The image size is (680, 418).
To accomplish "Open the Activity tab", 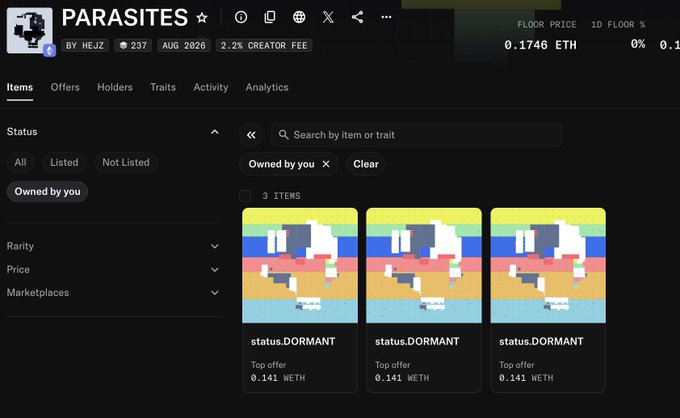I will [211, 87].
